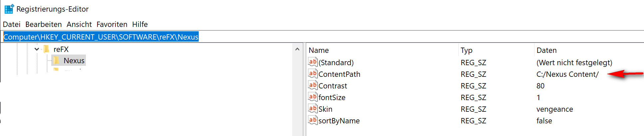Click REG_SZ type in fontSize row

pos(473,97)
